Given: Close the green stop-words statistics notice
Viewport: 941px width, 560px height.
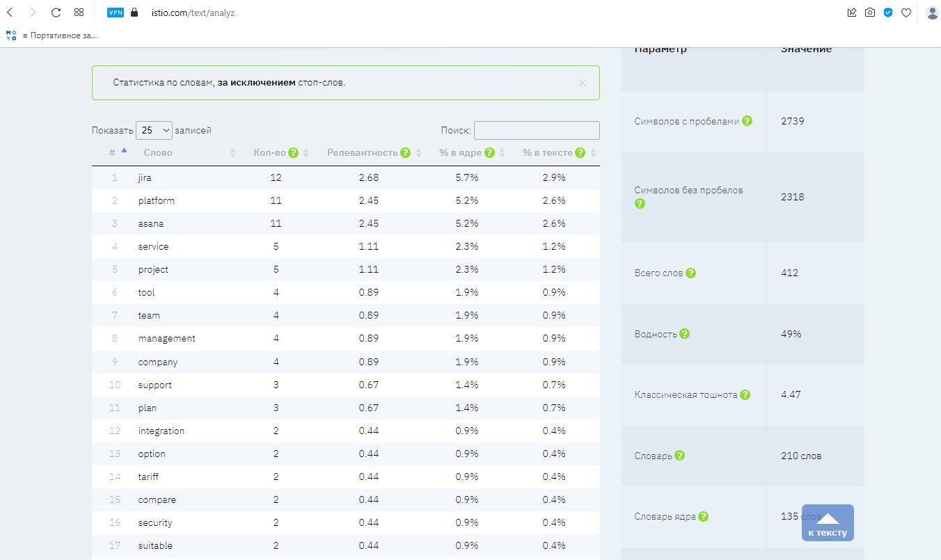Looking at the screenshot, I should [583, 83].
